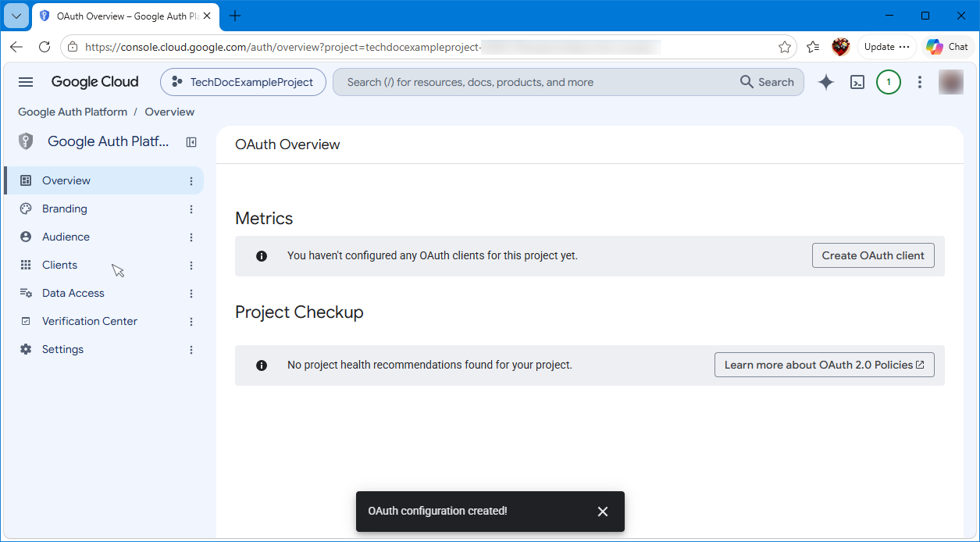The image size is (980, 542).
Task: Click the browser address bar URL
Action: click(283, 47)
